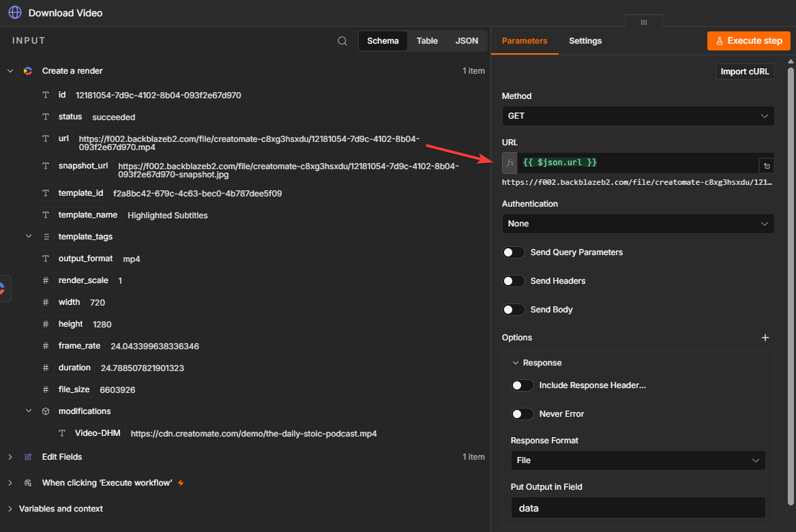Switch to Table view tab
The height and width of the screenshot is (532, 796).
[427, 41]
